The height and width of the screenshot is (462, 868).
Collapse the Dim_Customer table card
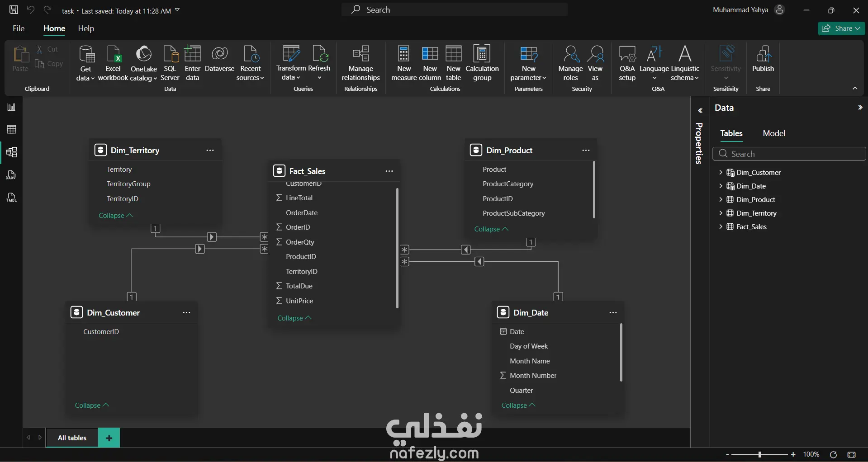click(x=92, y=405)
